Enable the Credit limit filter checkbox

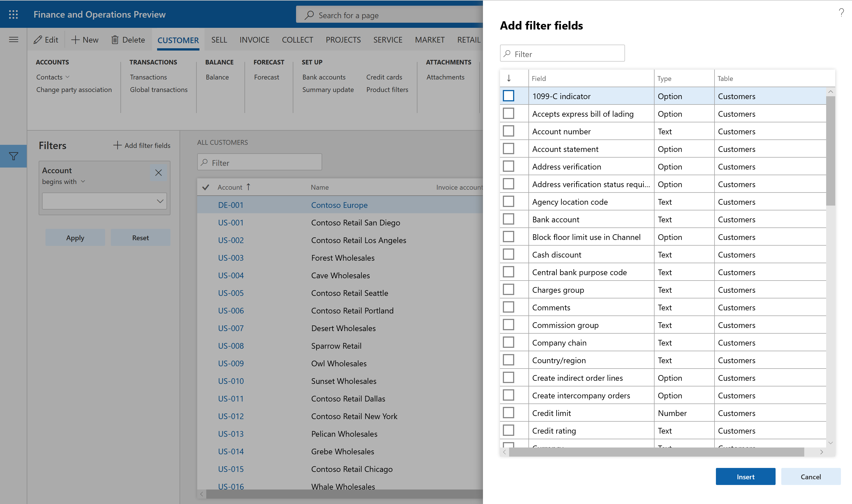509,413
